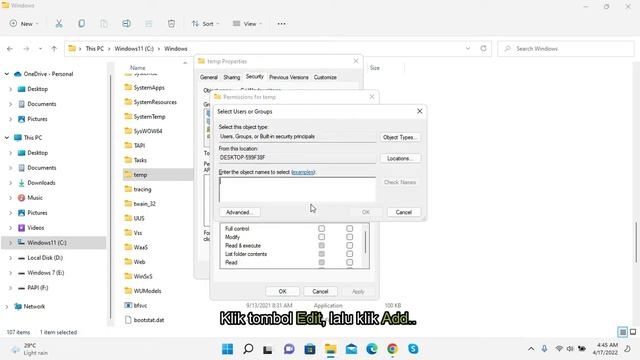Switch to the Security tab in temp Properties
Viewport: 640px width, 360px height.
[255, 76]
